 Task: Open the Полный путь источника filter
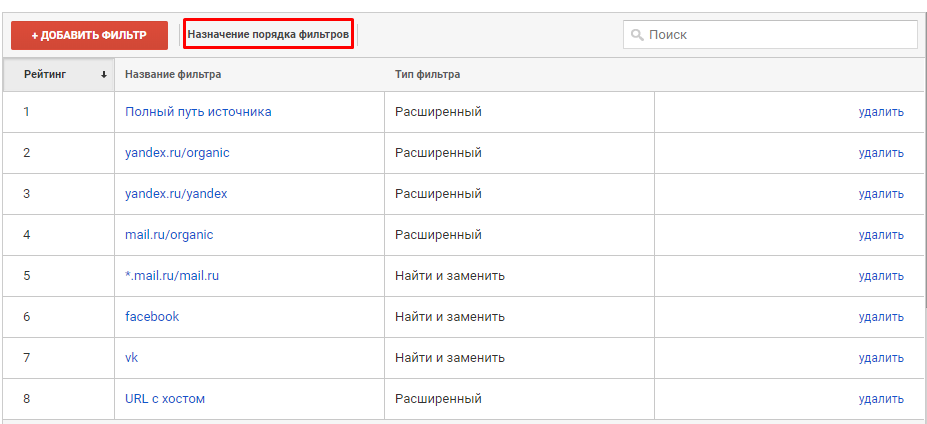198,112
